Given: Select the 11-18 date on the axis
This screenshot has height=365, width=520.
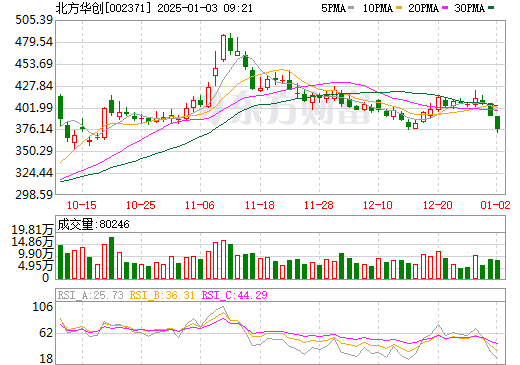Looking at the screenshot, I should tap(259, 205).
